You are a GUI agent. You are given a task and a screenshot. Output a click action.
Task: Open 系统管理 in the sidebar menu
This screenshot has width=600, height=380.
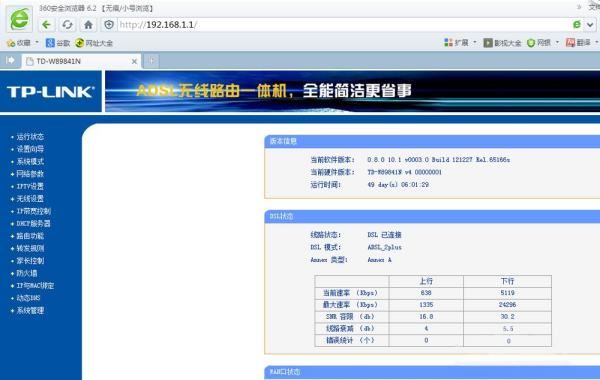click(x=30, y=310)
